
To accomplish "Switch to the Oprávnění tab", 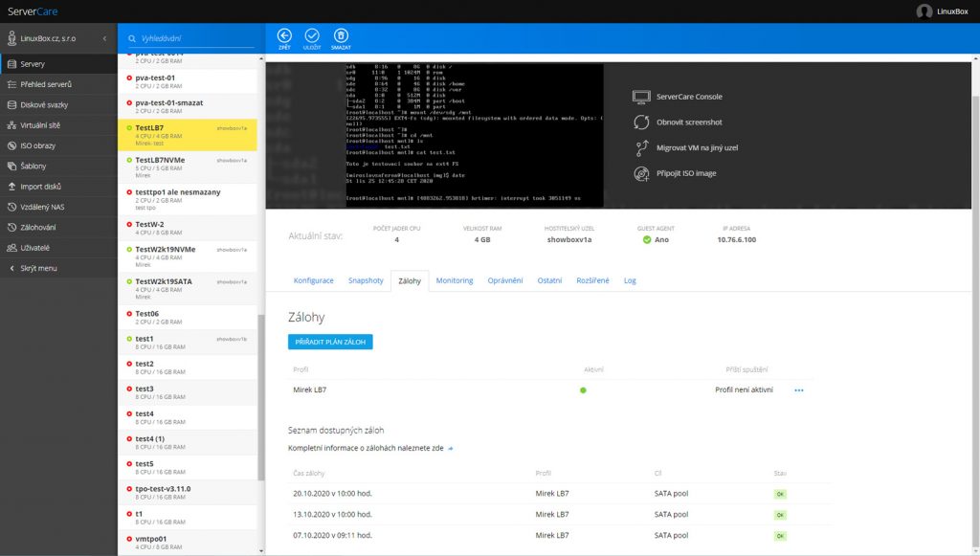I will pyautogui.click(x=505, y=280).
